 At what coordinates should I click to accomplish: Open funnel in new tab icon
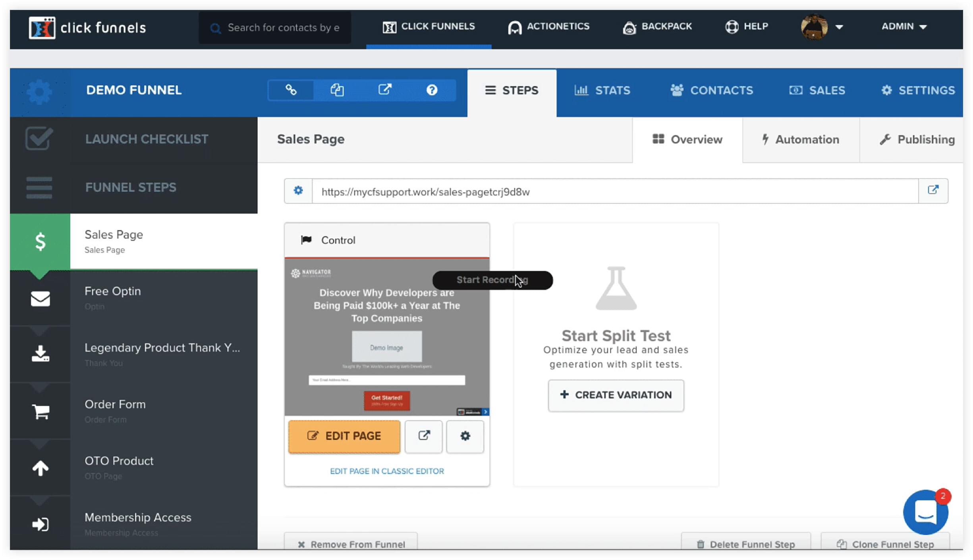(384, 90)
